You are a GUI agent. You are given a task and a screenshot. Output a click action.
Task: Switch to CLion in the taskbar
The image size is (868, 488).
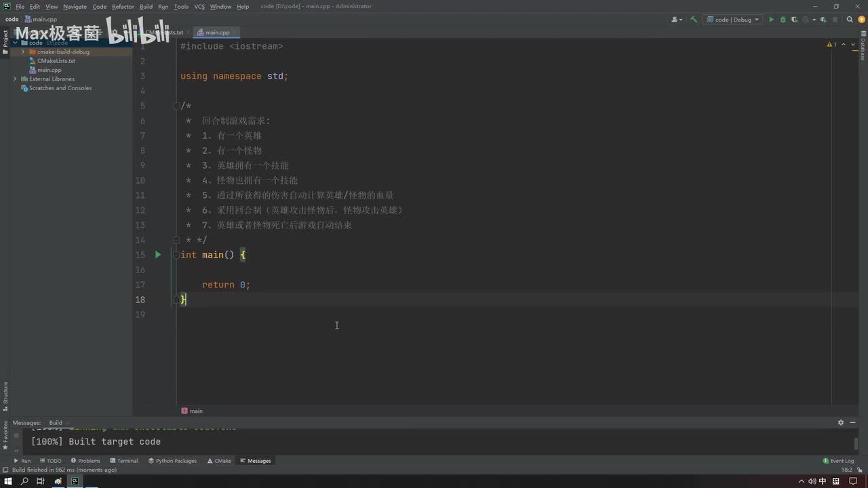click(75, 481)
